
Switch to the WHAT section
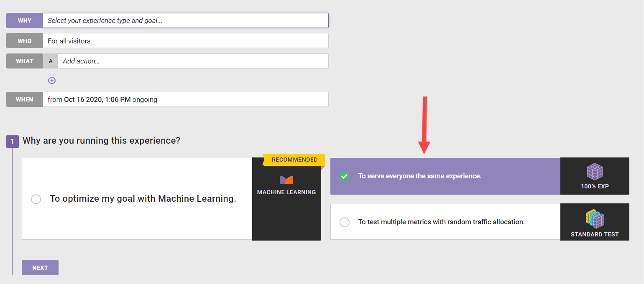24,61
